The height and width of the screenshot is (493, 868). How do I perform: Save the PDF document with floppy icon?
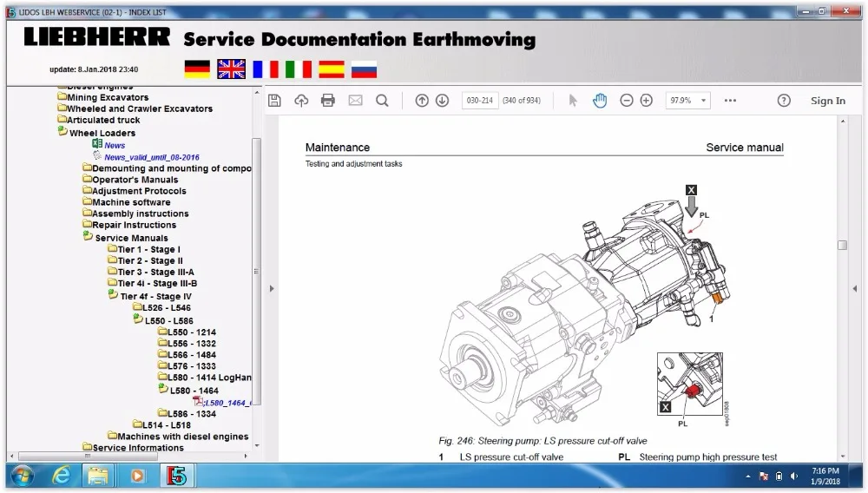click(x=274, y=100)
